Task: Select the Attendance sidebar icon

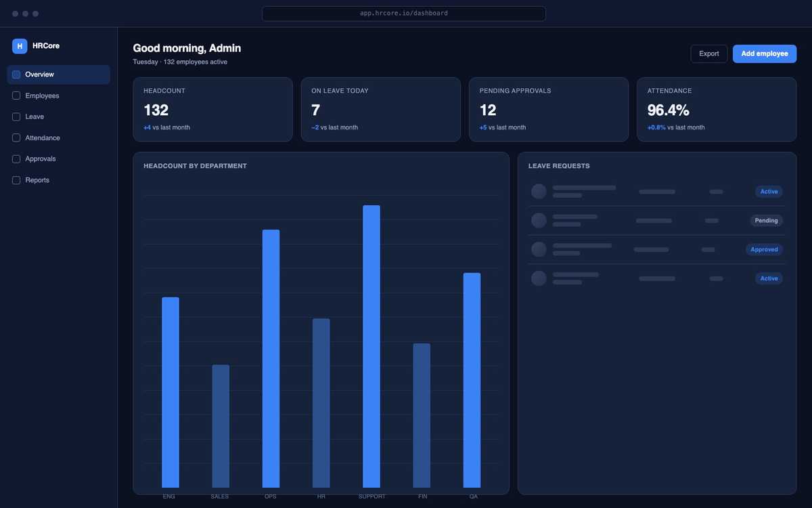Action: [x=16, y=137]
